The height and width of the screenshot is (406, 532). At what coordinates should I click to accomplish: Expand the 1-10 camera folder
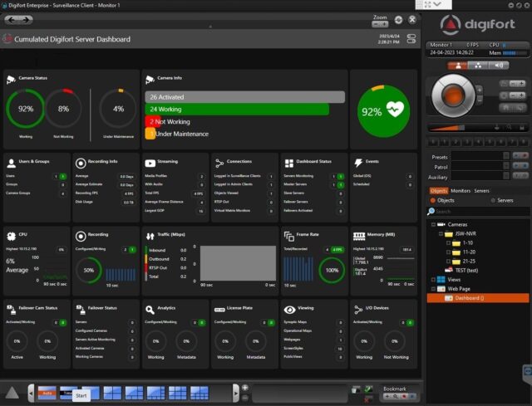(449, 243)
